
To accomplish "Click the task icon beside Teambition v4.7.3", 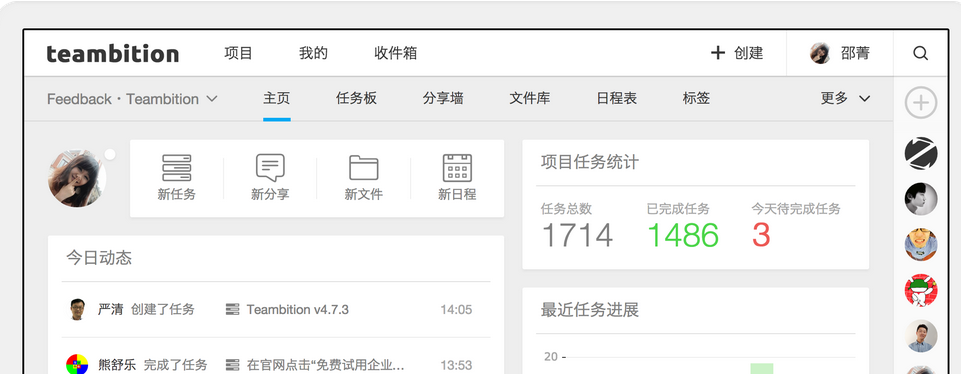I will (x=232, y=310).
